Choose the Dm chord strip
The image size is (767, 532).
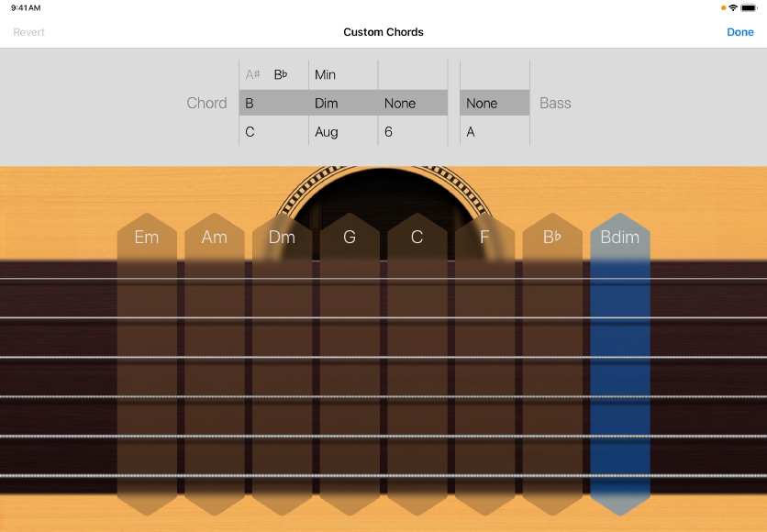(x=282, y=238)
